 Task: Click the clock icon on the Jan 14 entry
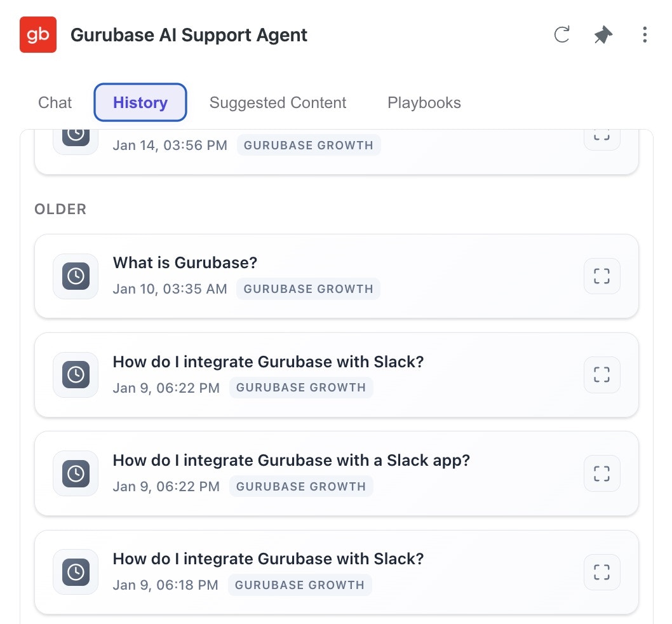pos(75,135)
